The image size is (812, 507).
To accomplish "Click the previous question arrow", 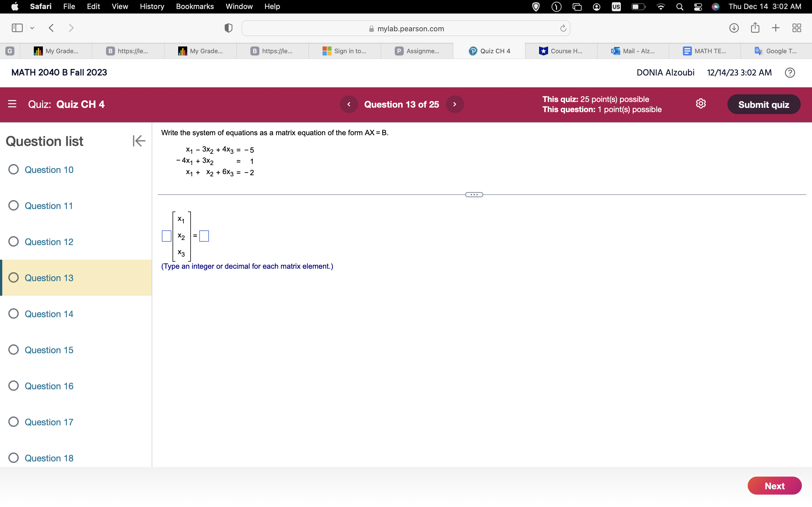I will point(348,104).
